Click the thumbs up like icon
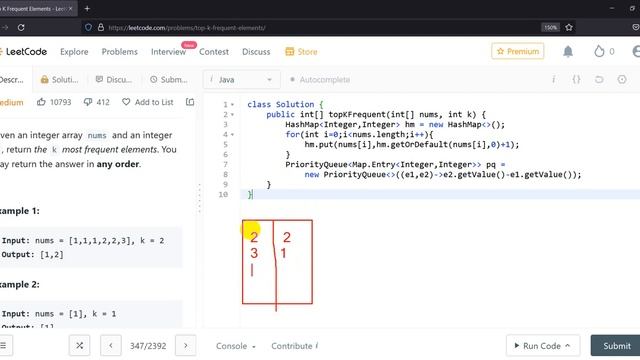The width and height of the screenshot is (640, 360). (41, 102)
